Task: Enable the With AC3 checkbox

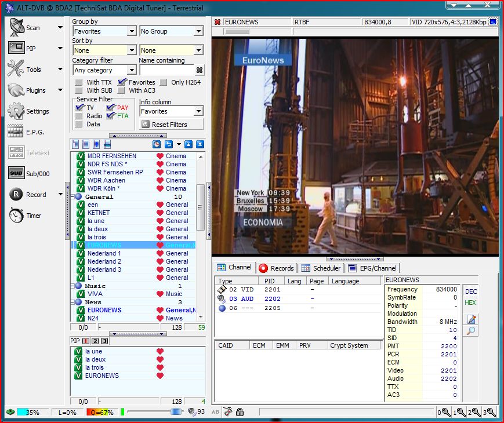Action: [121, 90]
